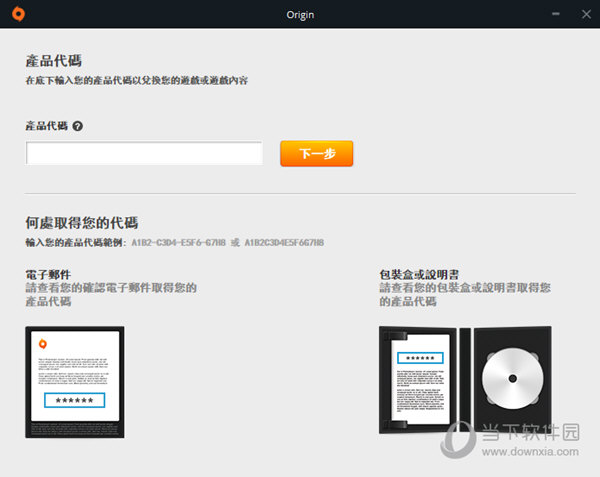Viewport: 600px width, 477px height.
Task: Click the 何處取得您的代碼 section heading
Action: click(x=82, y=222)
